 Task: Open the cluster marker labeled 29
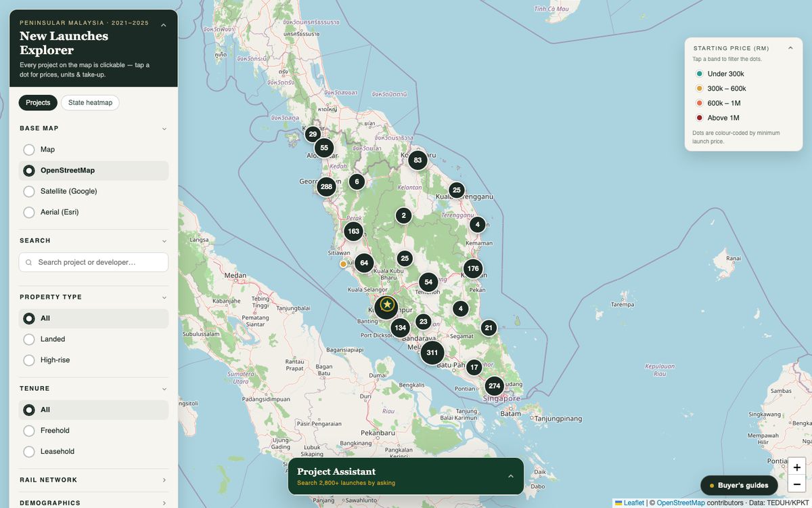click(313, 134)
